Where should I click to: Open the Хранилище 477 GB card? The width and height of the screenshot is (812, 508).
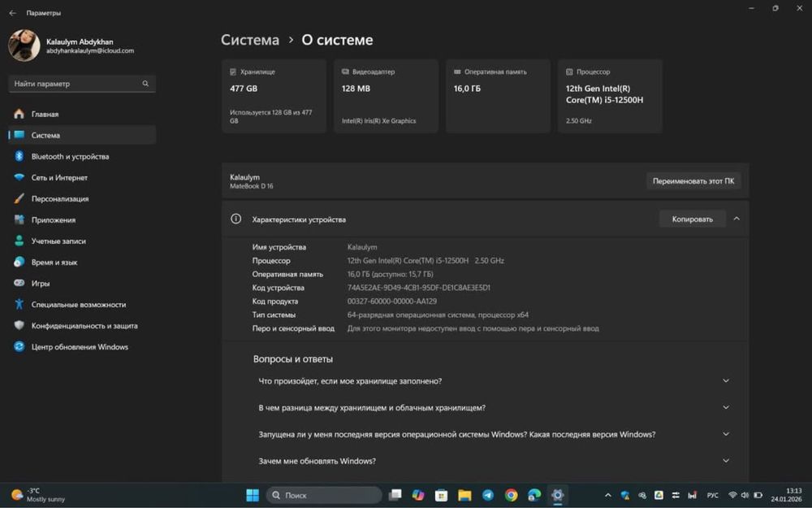point(274,97)
